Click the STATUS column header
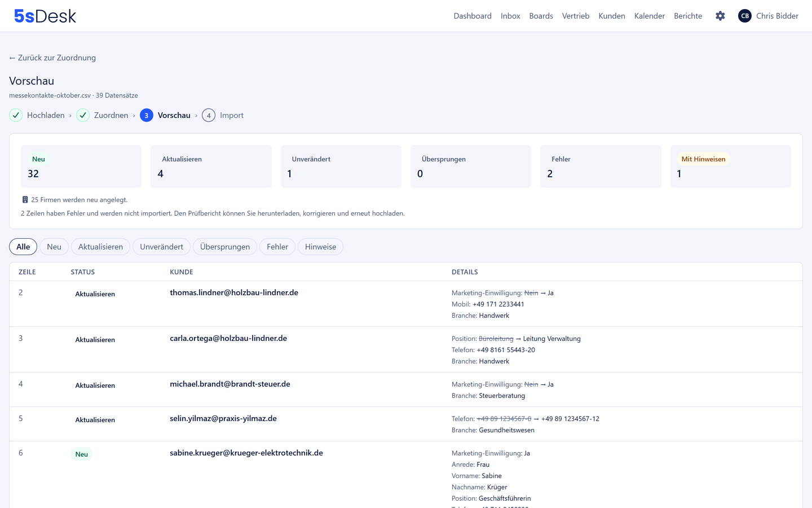 point(83,272)
